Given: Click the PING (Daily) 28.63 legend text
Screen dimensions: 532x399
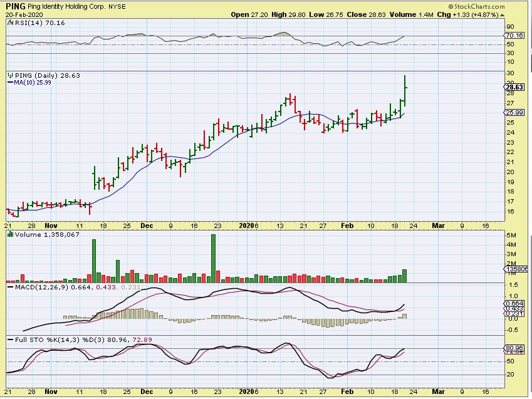Looking at the screenshot, I should point(48,75).
